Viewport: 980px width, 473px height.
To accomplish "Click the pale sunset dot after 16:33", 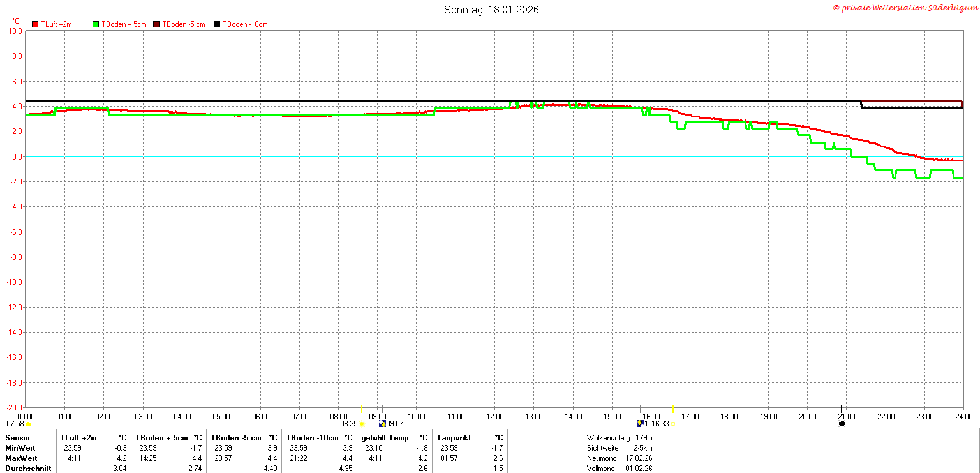I will (672, 424).
